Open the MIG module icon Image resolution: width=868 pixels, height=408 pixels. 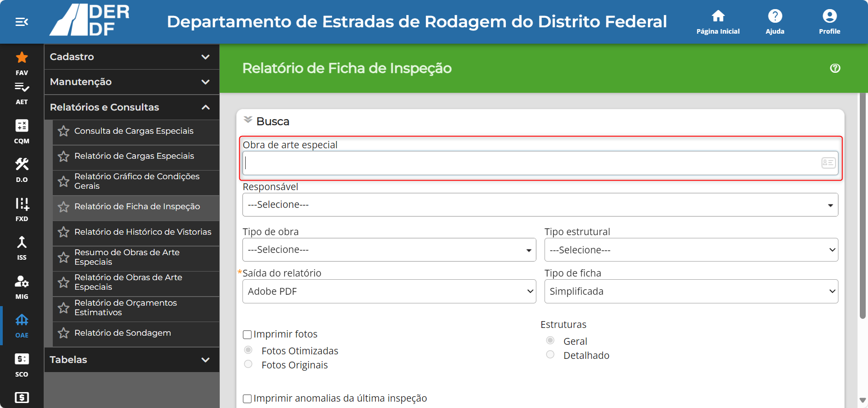22,287
